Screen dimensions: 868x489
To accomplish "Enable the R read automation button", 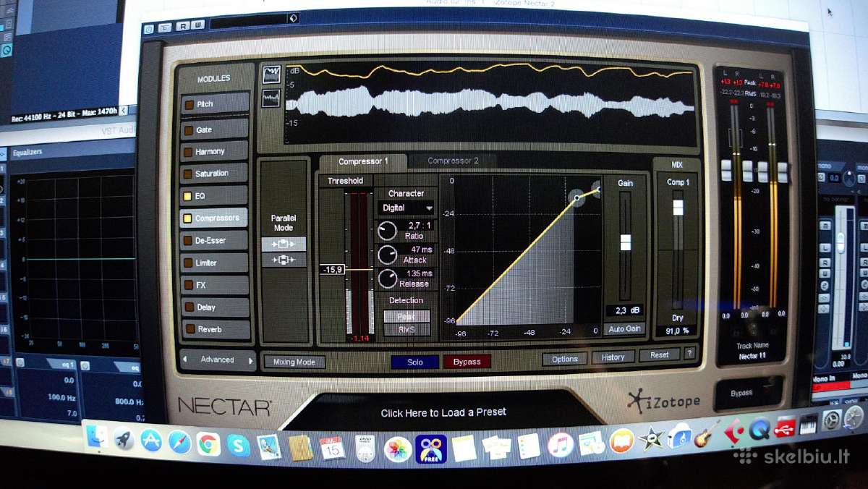I will pos(183,26).
